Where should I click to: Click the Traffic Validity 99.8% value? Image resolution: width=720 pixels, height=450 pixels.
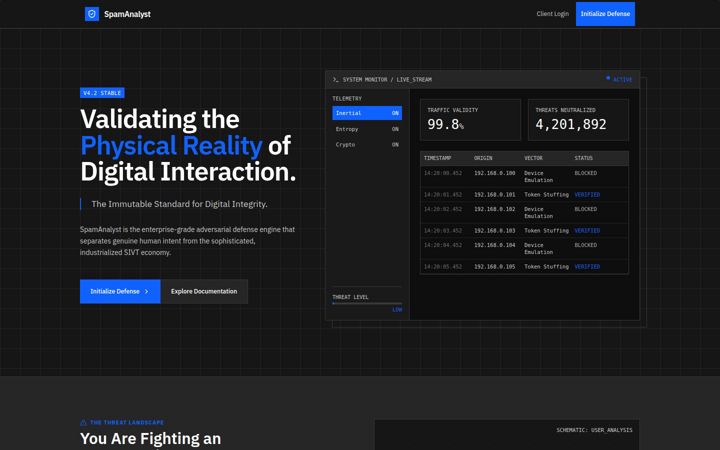(x=445, y=124)
